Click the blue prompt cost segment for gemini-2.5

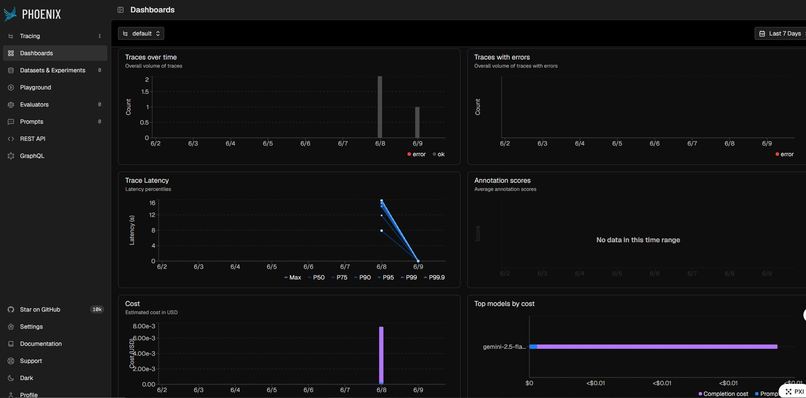point(533,347)
